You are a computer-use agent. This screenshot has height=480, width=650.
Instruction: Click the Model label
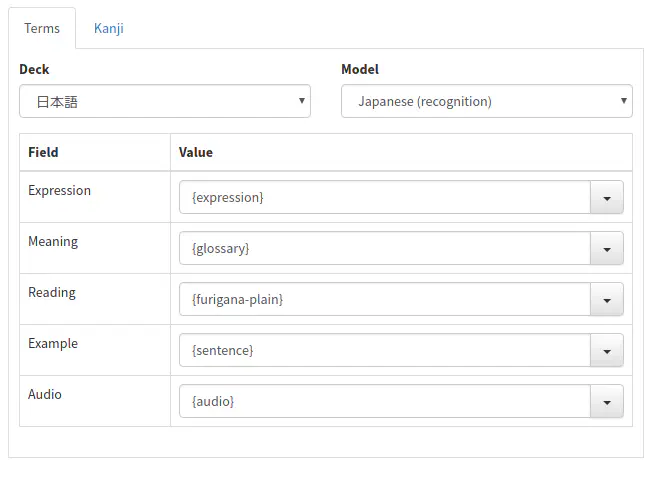coord(360,70)
